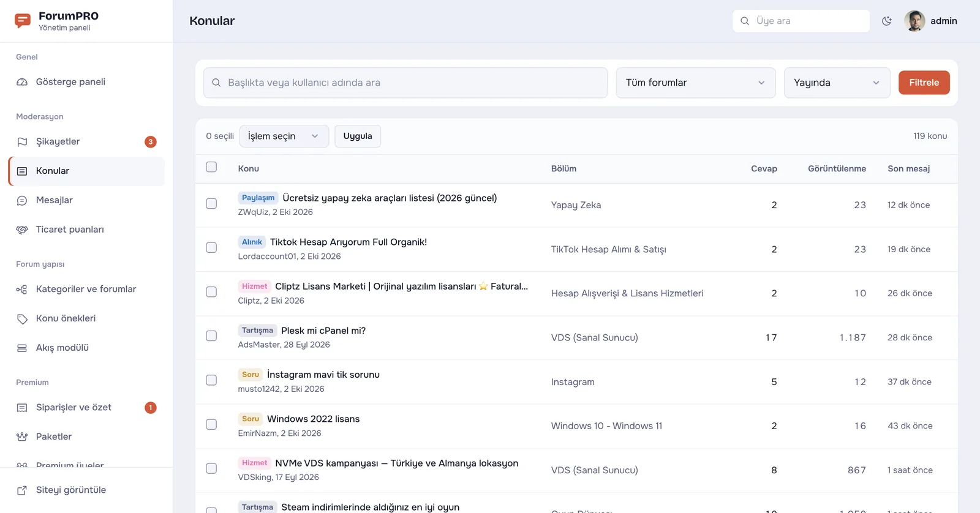The height and width of the screenshot is (513, 980).
Task: Click the Siparişler ve özet icon
Action: (22, 408)
